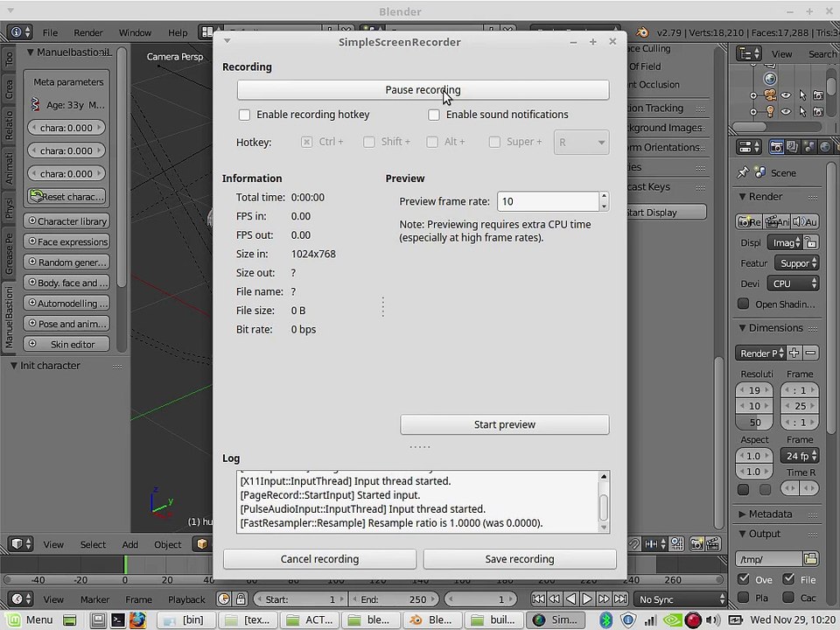Image resolution: width=840 pixels, height=630 pixels.
Task: Select the ManuelBastioni vertical tab
Action: pos(9,317)
